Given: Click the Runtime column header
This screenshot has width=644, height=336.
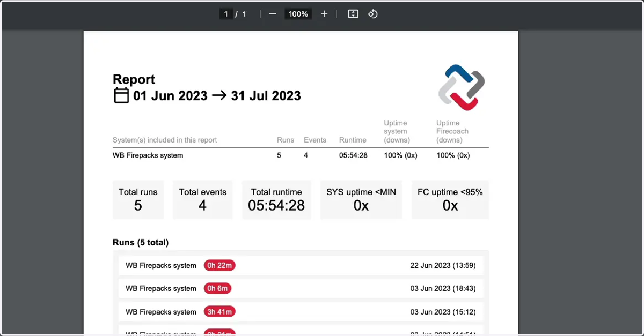Looking at the screenshot, I should [x=353, y=140].
